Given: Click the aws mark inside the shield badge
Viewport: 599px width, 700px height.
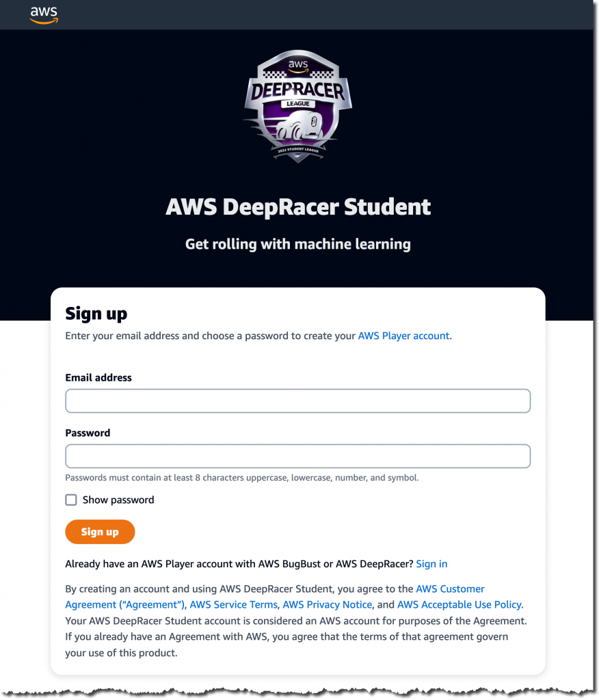Looking at the screenshot, I should [x=298, y=64].
